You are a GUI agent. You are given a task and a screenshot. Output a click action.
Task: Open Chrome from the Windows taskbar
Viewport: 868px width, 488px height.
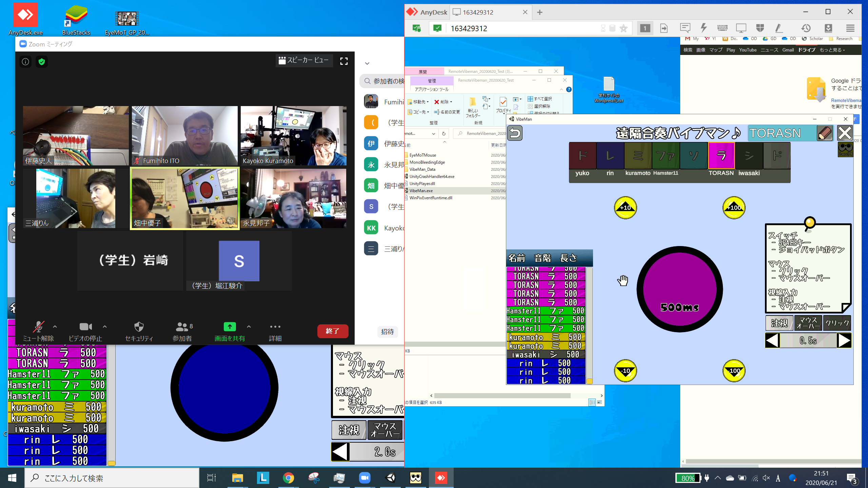click(288, 478)
